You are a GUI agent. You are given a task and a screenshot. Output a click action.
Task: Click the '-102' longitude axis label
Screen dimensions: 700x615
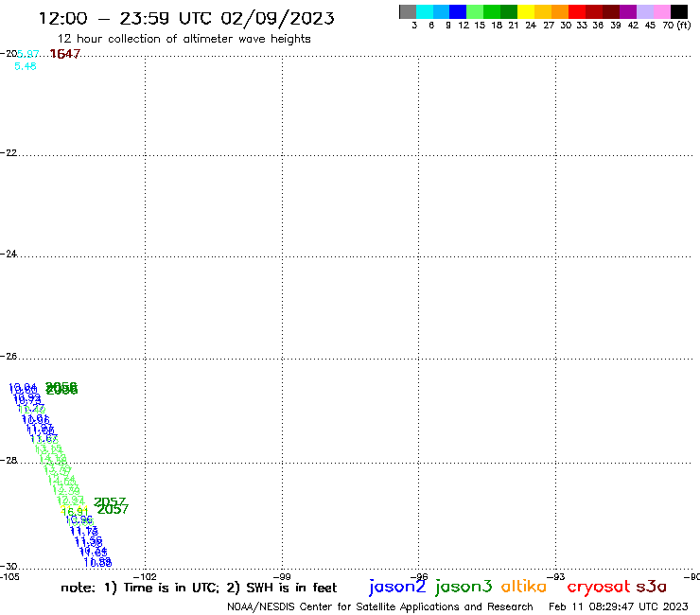(145, 576)
